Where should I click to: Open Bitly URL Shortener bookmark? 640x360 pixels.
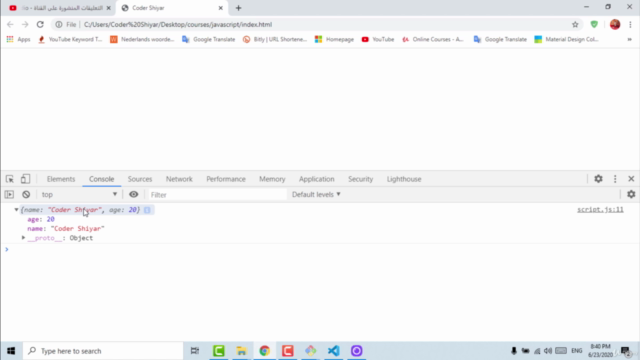[275, 39]
